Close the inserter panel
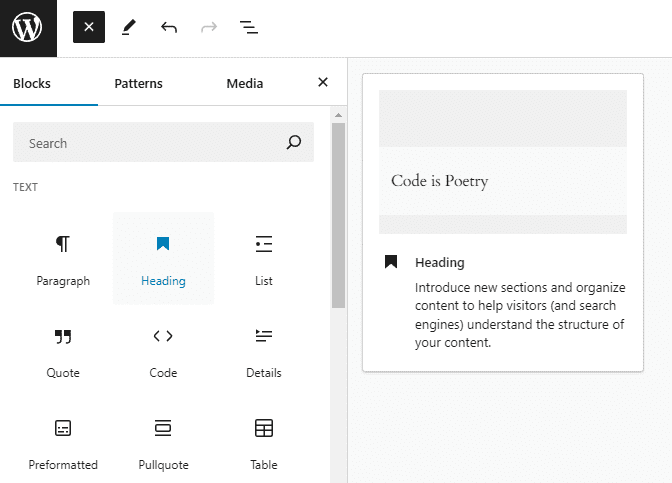 click(x=322, y=83)
